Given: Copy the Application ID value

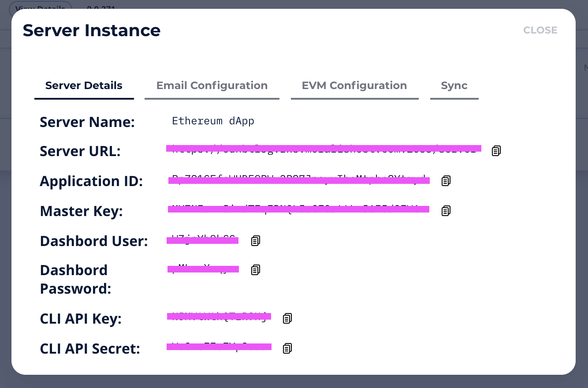Looking at the screenshot, I should (446, 181).
